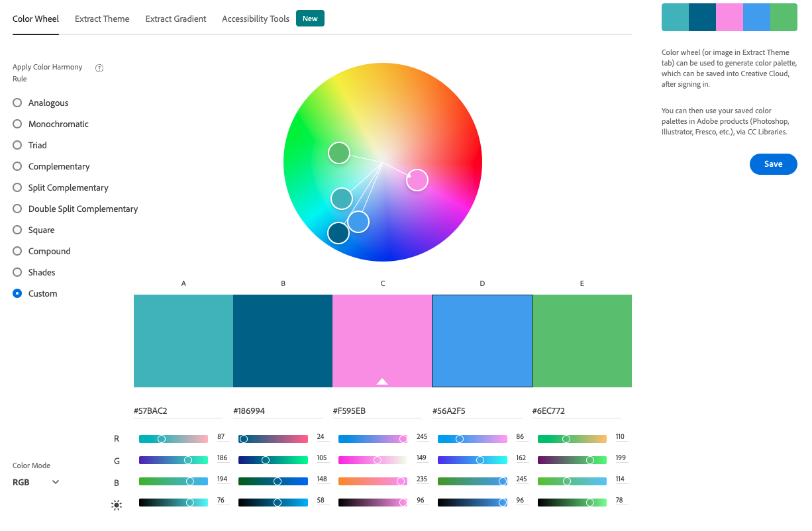Screen dimensions: 812x531
Task: Open the RGB Color Mode dropdown
Action: point(36,482)
